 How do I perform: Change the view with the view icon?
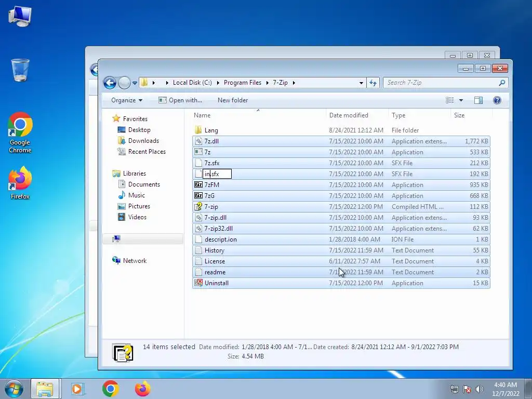pyautogui.click(x=450, y=100)
